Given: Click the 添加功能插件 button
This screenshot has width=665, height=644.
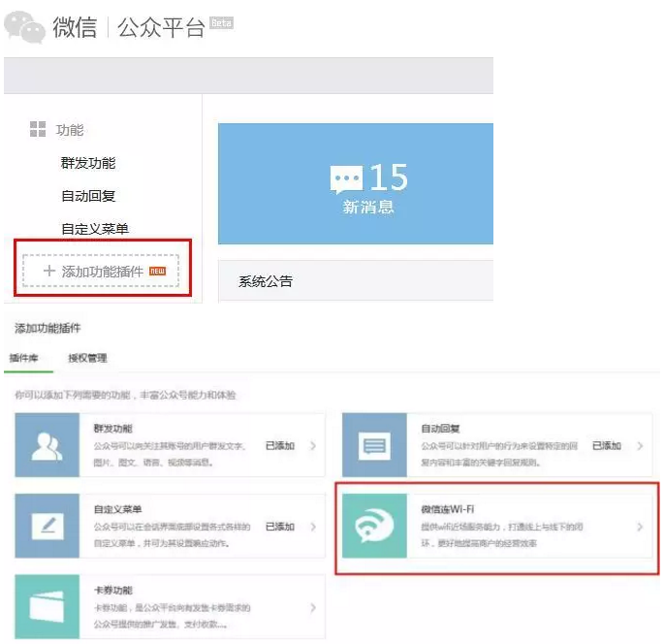Looking at the screenshot, I should (101, 271).
